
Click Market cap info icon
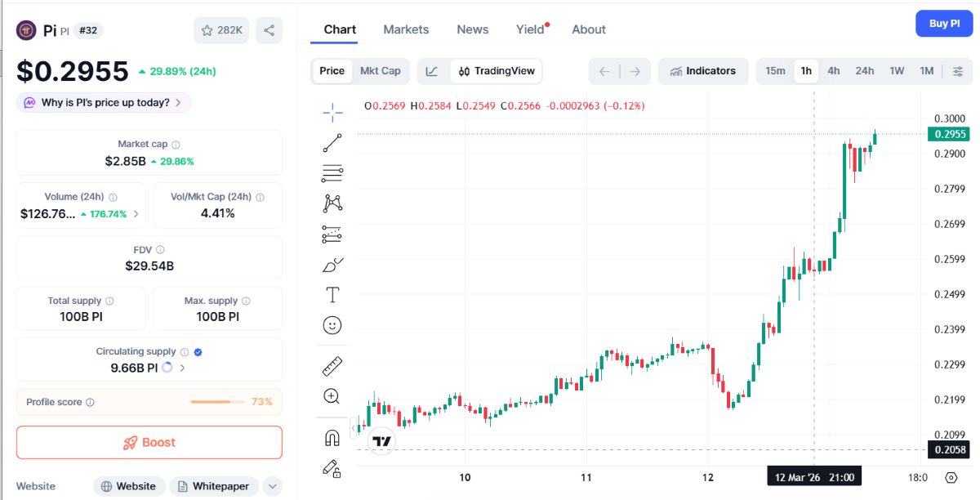(x=176, y=145)
